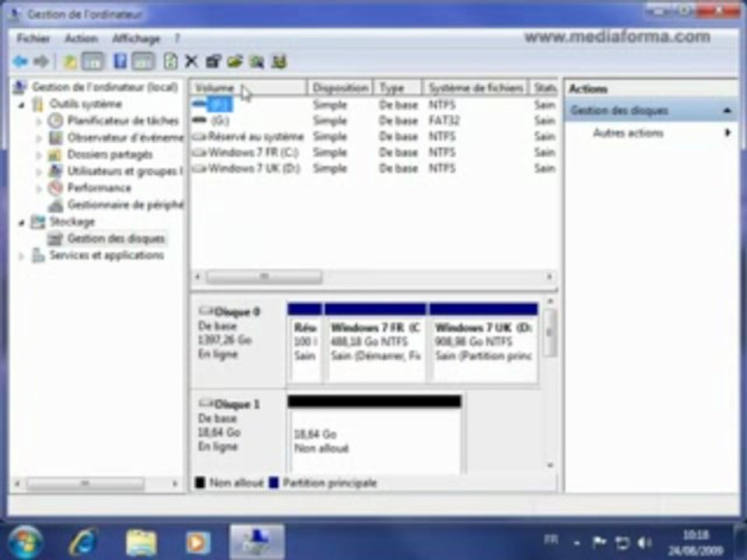
Task: Click the Disque 0 label
Action: 237,312
